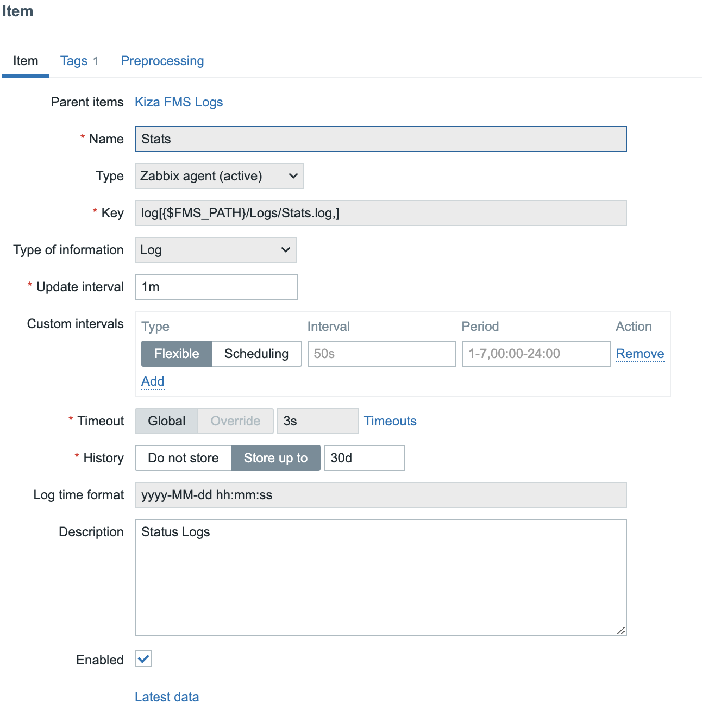This screenshot has height=728, width=702.
Task: Click the Update interval field
Action: click(216, 287)
